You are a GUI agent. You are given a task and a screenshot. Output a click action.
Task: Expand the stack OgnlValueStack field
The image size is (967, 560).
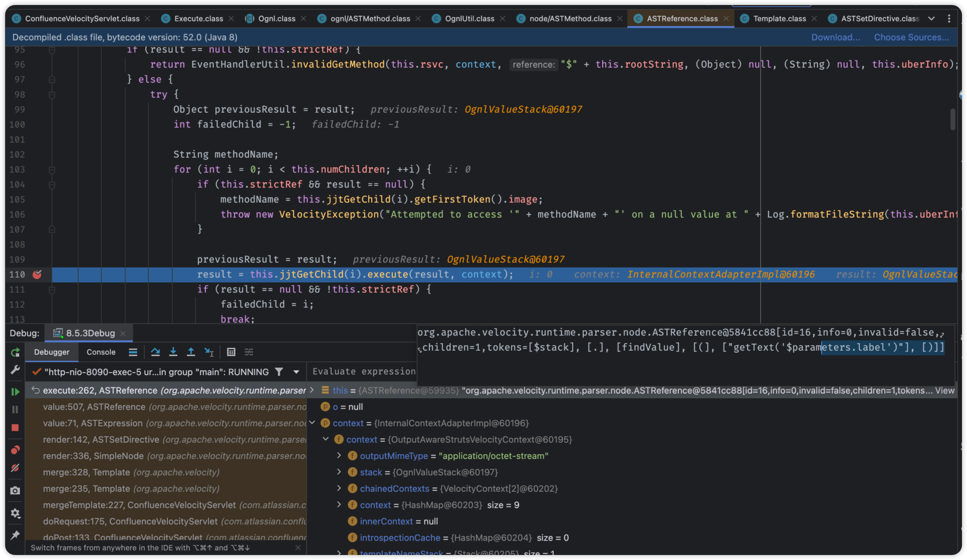click(x=339, y=472)
